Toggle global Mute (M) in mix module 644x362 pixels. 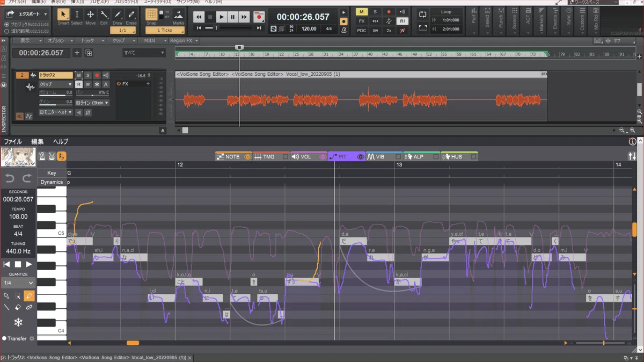pos(361,12)
